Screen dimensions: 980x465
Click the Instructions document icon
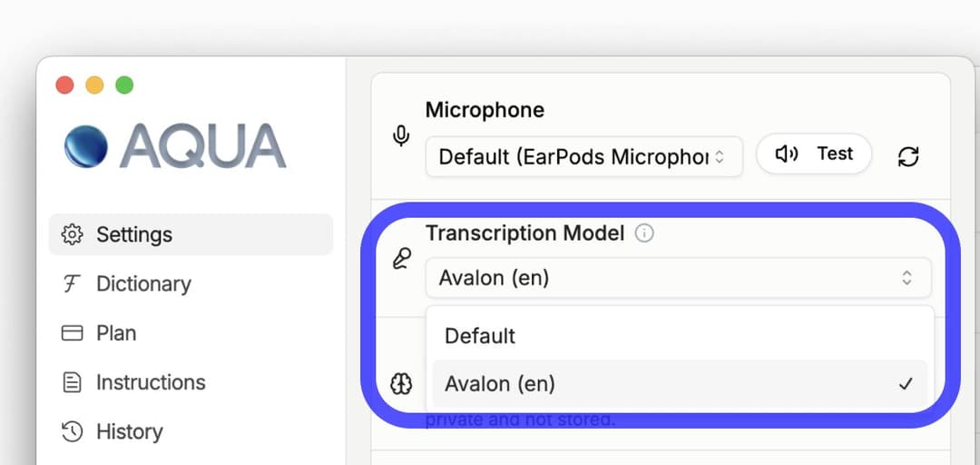[x=72, y=382]
